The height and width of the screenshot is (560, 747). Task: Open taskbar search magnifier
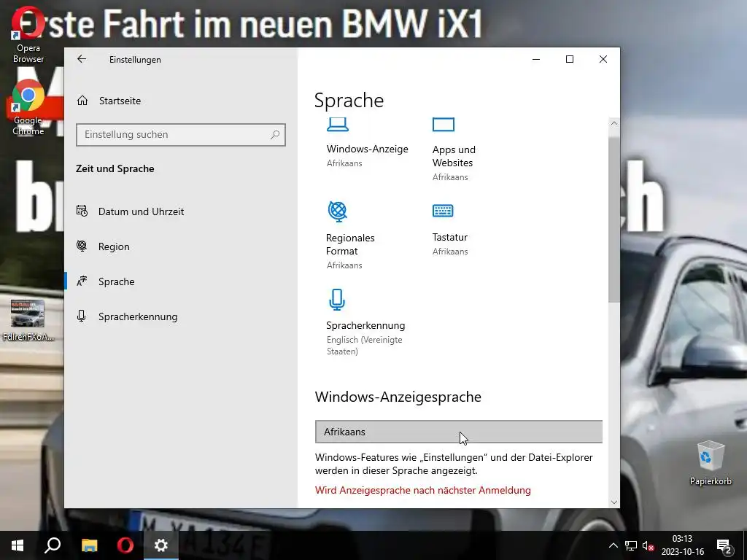tap(53, 545)
